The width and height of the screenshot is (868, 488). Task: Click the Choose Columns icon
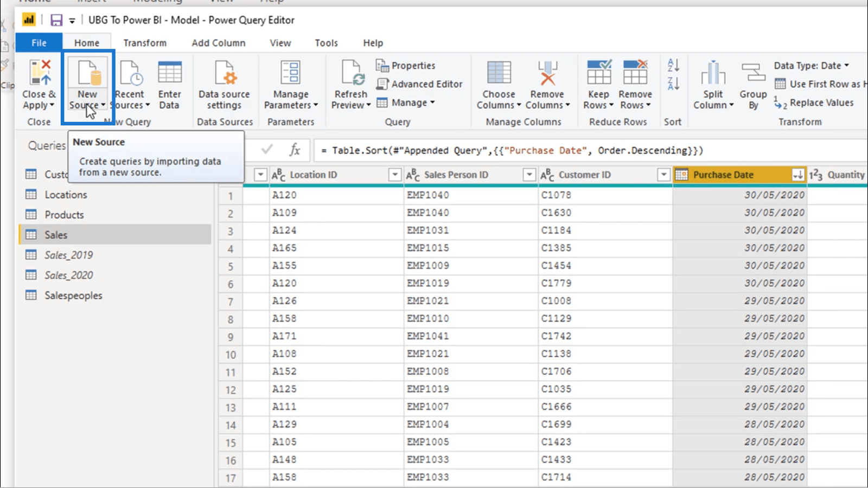[499, 73]
